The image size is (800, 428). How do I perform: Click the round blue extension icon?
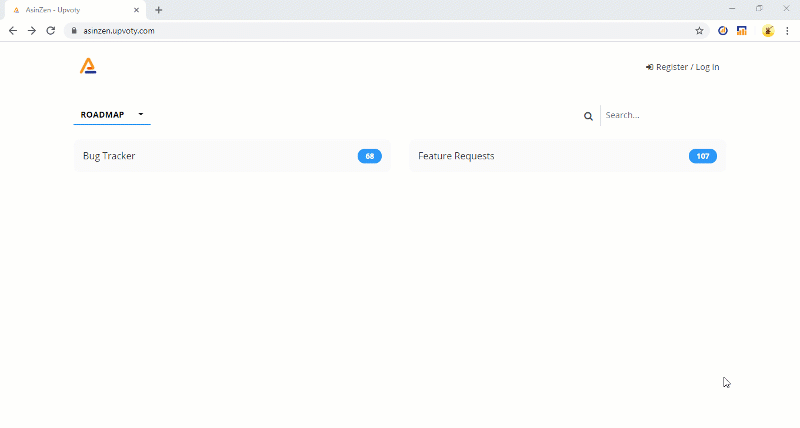click(722, 31)
